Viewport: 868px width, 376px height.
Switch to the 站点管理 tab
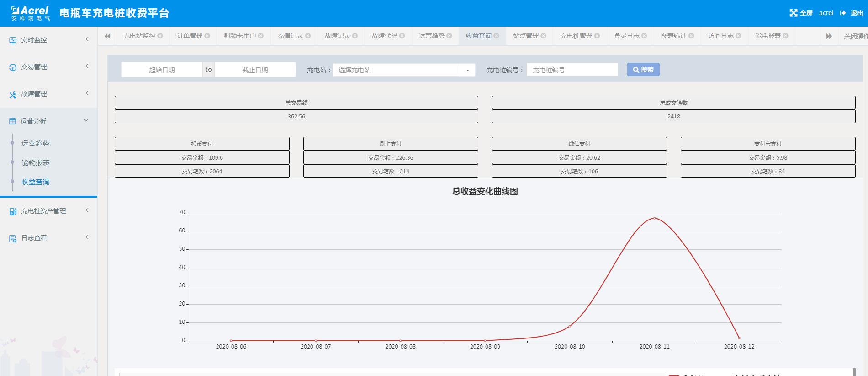(525, 36)
